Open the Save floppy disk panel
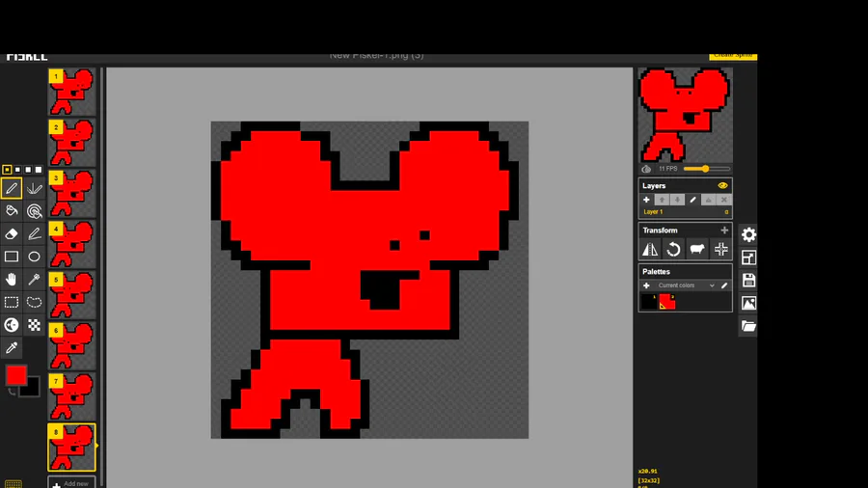This screenshot has height=488, width=868. point(748,280)
